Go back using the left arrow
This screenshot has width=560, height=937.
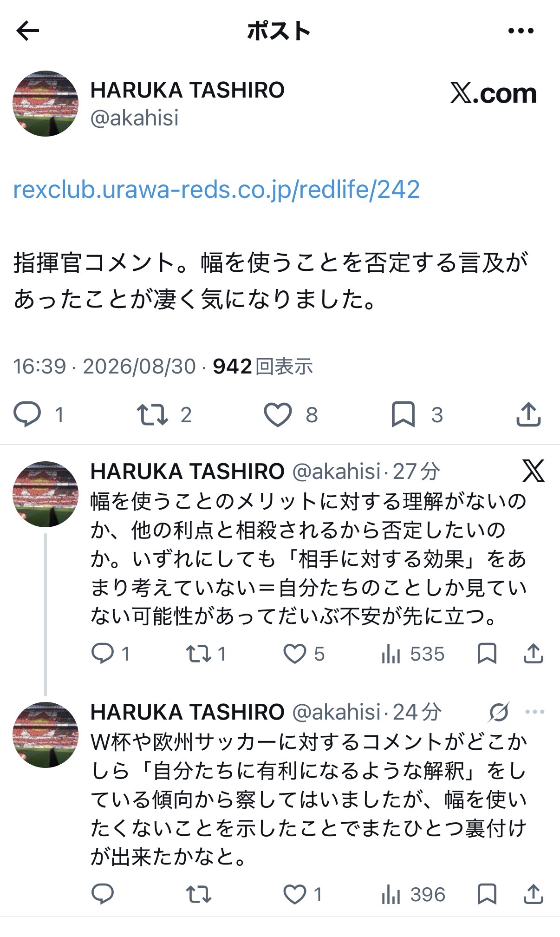click(x=27, y=31)
